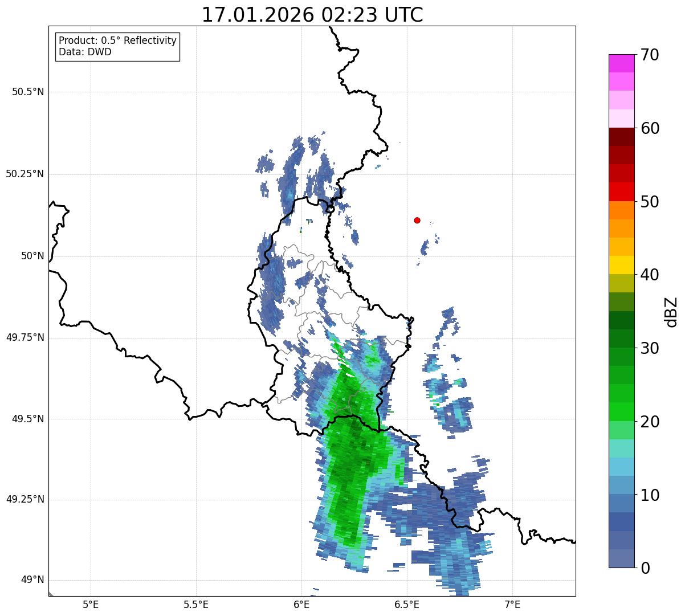Screen dimensions: 685x616
Task: Click the 6.5°E longitude axis label
Action: 407,604
